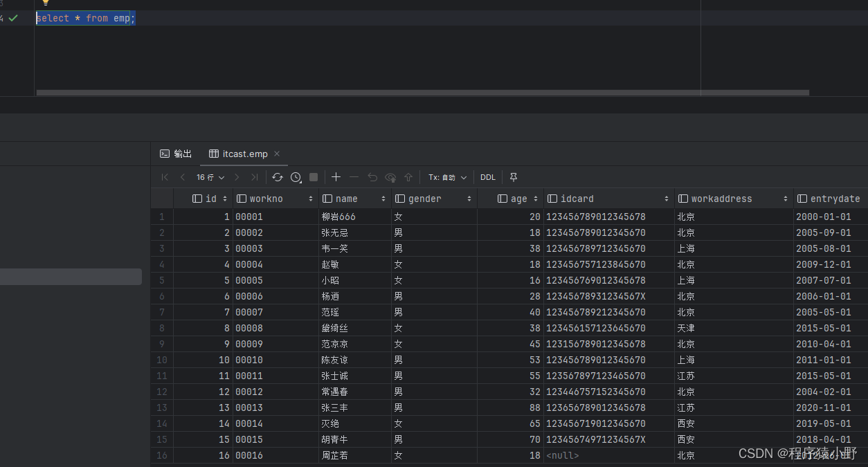The image size is (868, 467).
Task: Click the pin tab icon
Action: tap(514, 177)
